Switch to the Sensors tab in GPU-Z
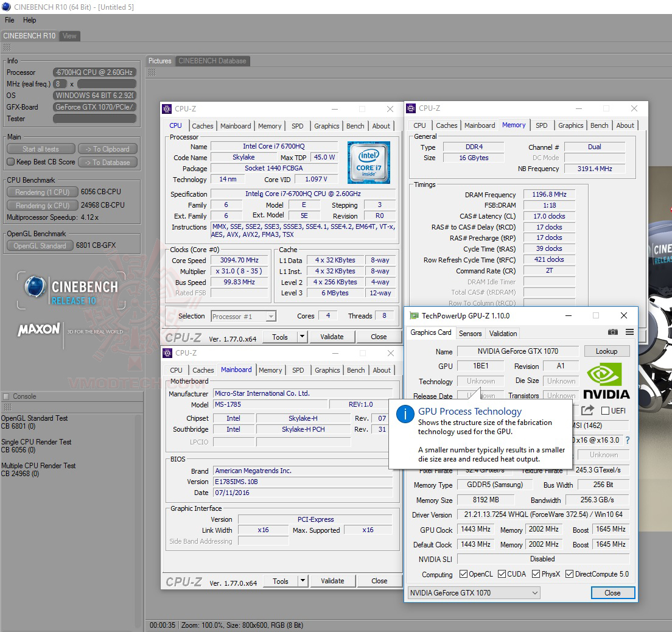The width and height of the screenshot is (672, 632). click(470, 333)
